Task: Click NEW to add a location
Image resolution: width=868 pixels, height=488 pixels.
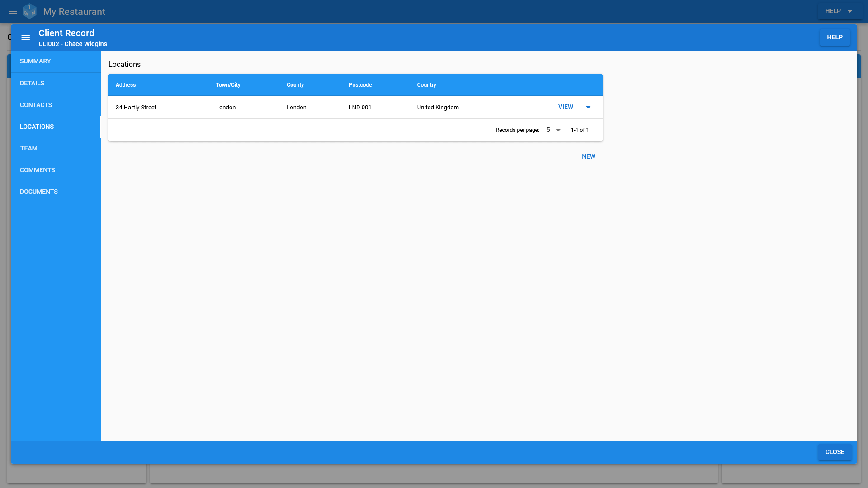Action: 589,156
